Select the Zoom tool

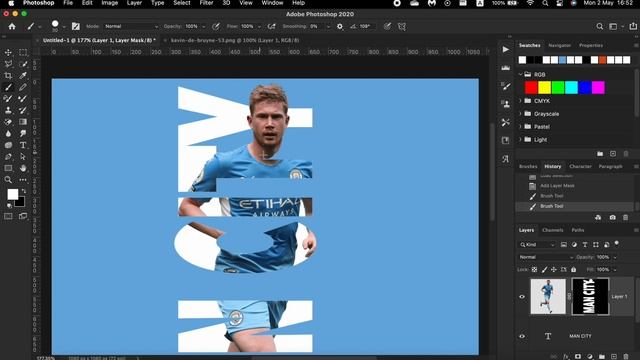pyautogui.click(x=8, y=180)
